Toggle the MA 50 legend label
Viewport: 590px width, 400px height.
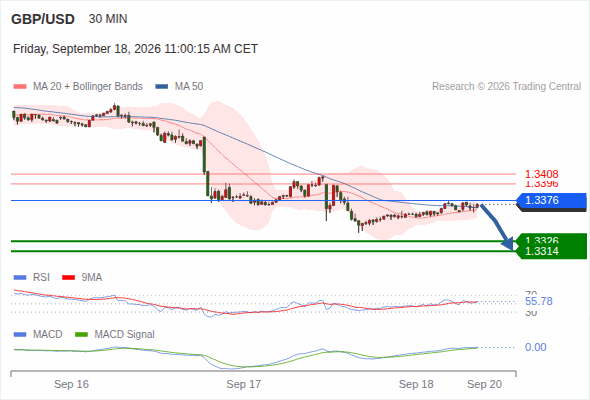tap(189, 87)
